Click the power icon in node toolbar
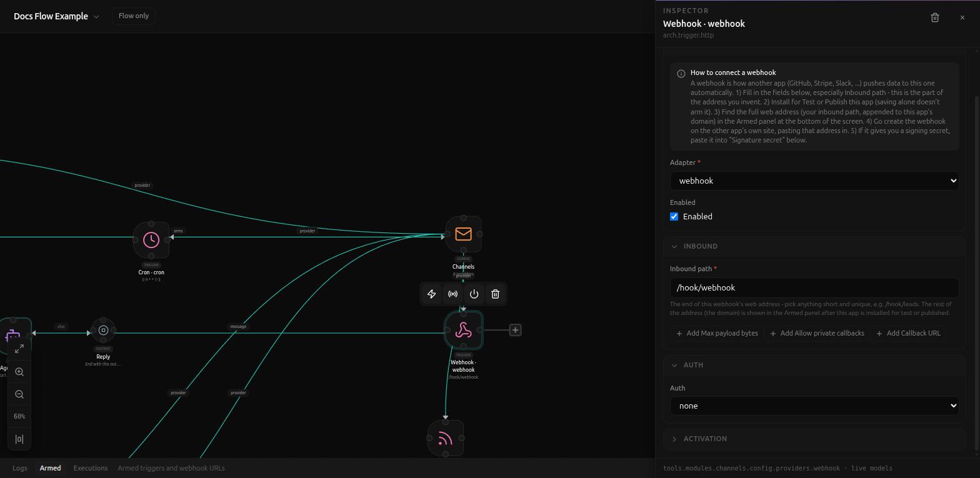This screenshot has width=980, height=478. 474,294
